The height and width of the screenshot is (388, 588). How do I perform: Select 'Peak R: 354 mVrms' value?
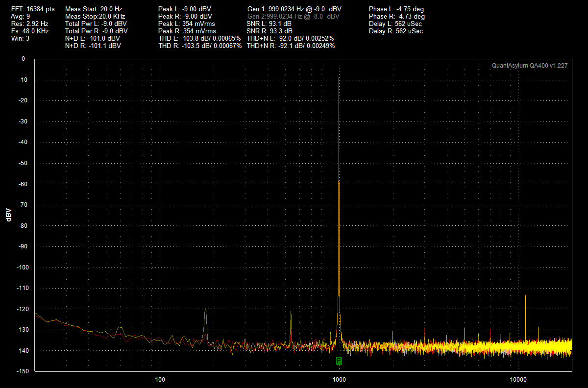[x=187, y=31]
